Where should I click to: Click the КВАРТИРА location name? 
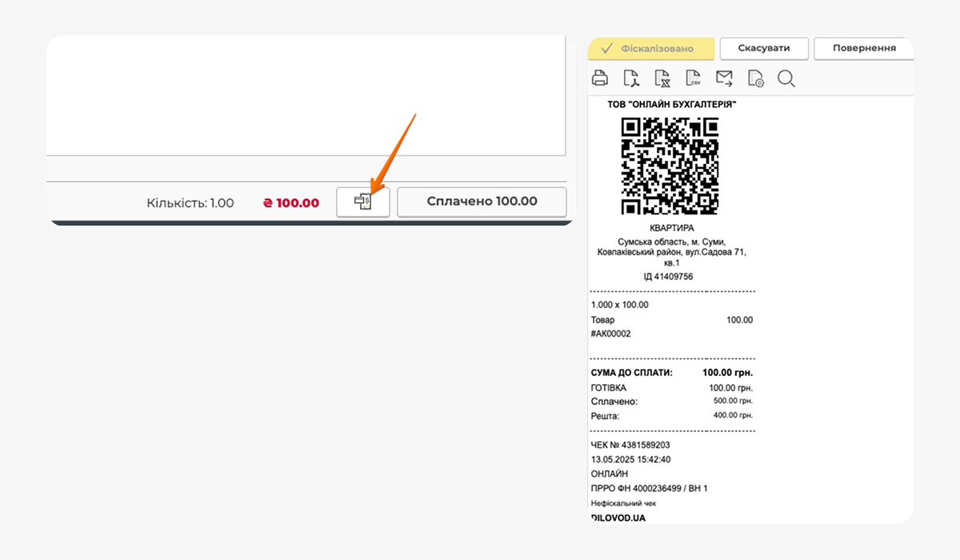pos(672,228)
